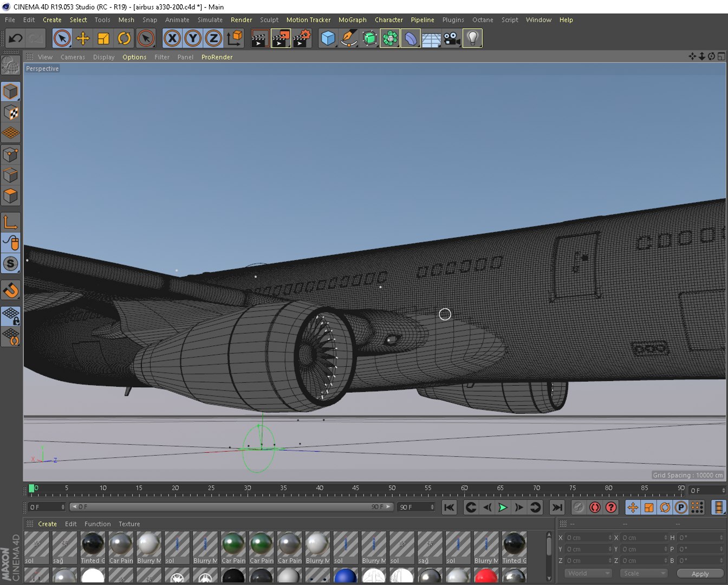The height and width of the screenshot is (585, 728).
Task: Render to Picture Viewer
Action: click(281, 38)
